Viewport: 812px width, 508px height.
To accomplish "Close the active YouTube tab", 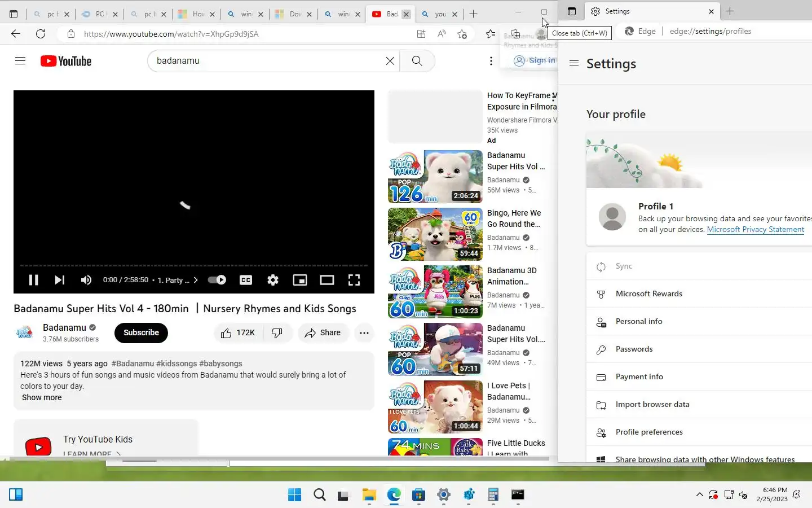I will [x=406, y=14].
